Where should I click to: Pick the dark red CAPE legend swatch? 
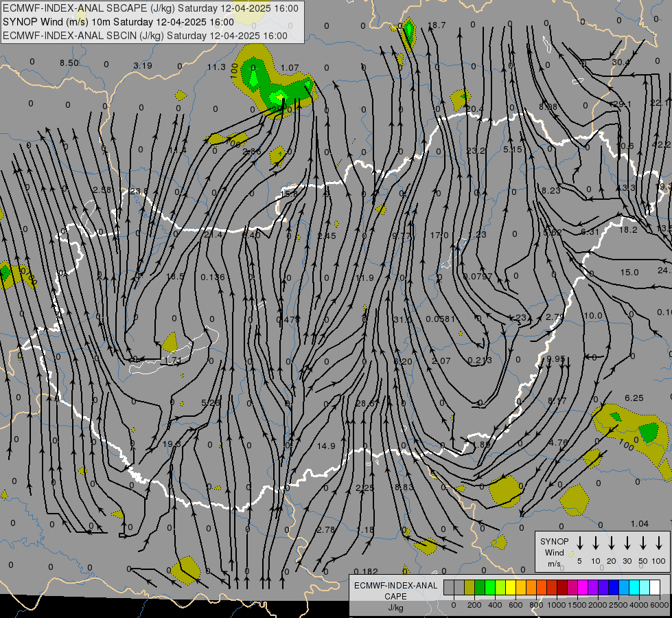click(x=562, y=588)
